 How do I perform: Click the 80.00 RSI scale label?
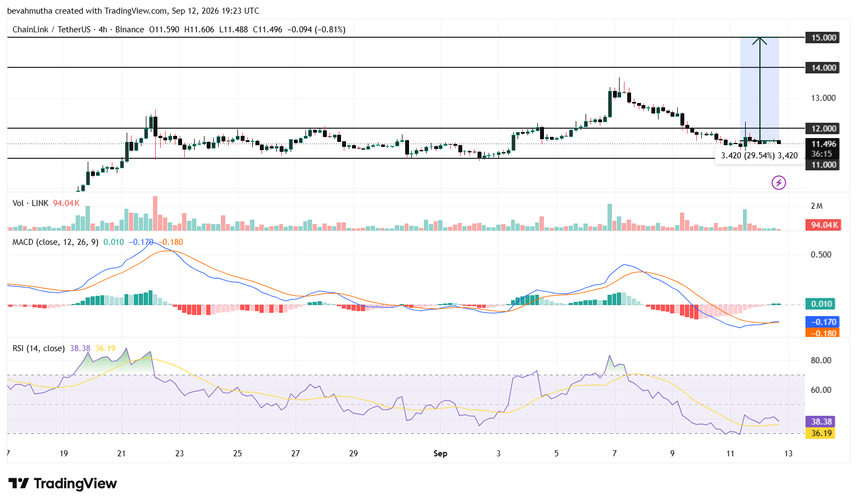coord(821,360)
